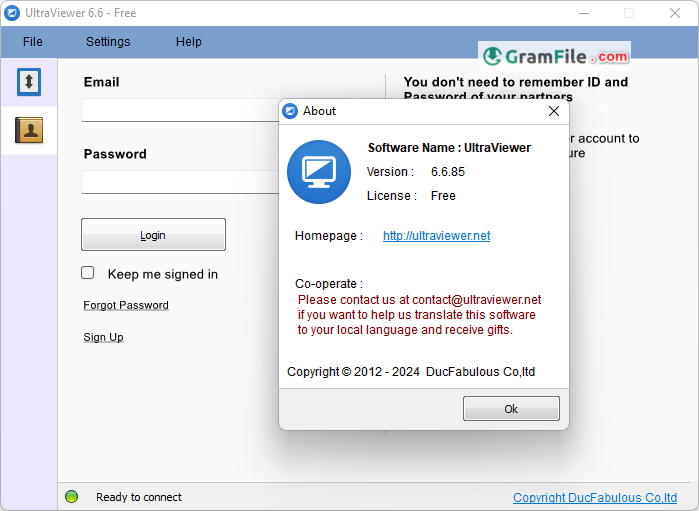Close the UltraViewer main window
This screenshot has width=699, height=511.
click(x=675, y=13)
